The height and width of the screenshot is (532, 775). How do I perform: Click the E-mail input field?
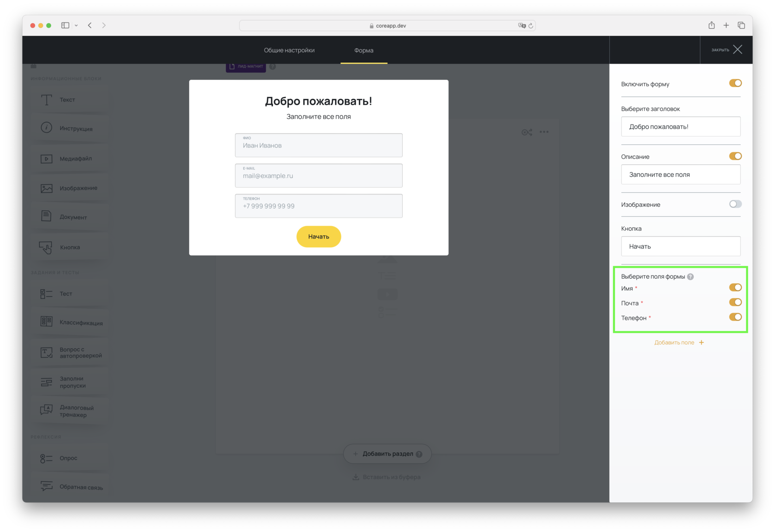click(x=319, y=176)
